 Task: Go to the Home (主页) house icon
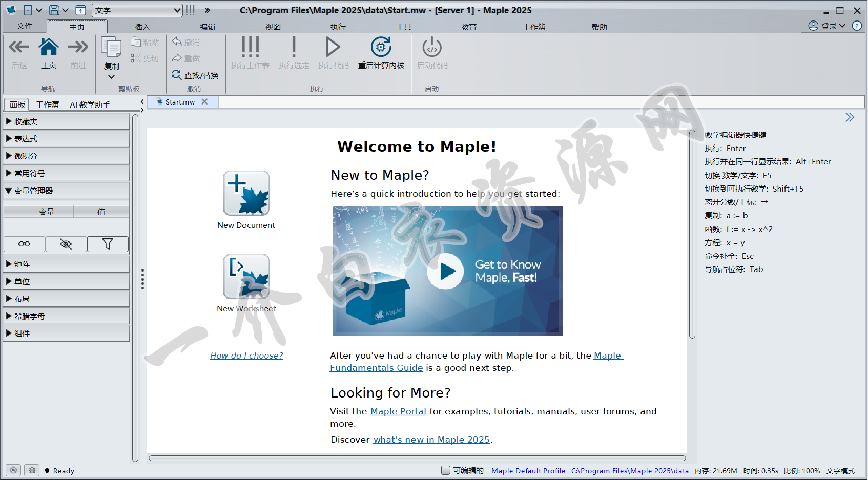point(49,47)
